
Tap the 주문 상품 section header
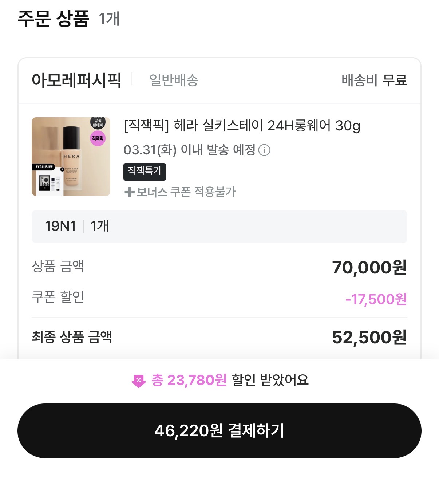click(54, 19)
